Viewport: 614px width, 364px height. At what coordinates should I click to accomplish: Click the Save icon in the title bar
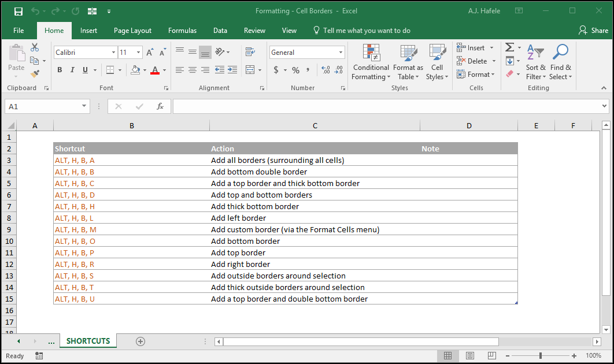[x=19, y=12]
